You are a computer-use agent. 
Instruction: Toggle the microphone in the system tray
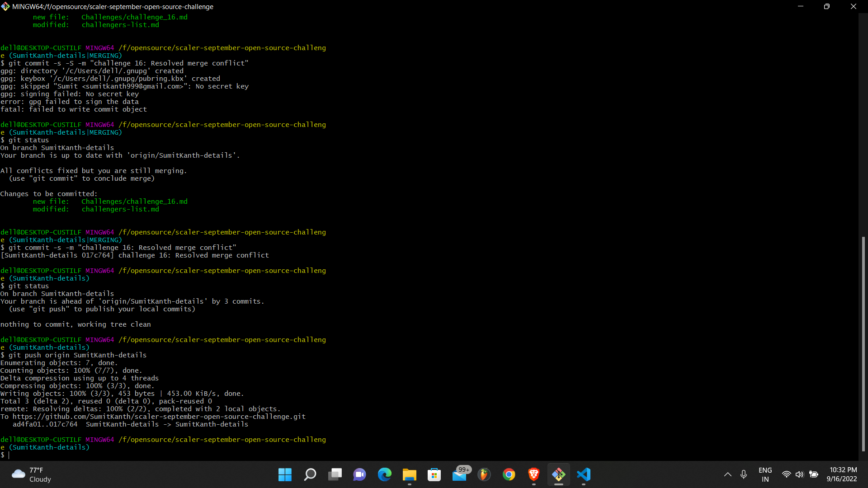(743, 474)
